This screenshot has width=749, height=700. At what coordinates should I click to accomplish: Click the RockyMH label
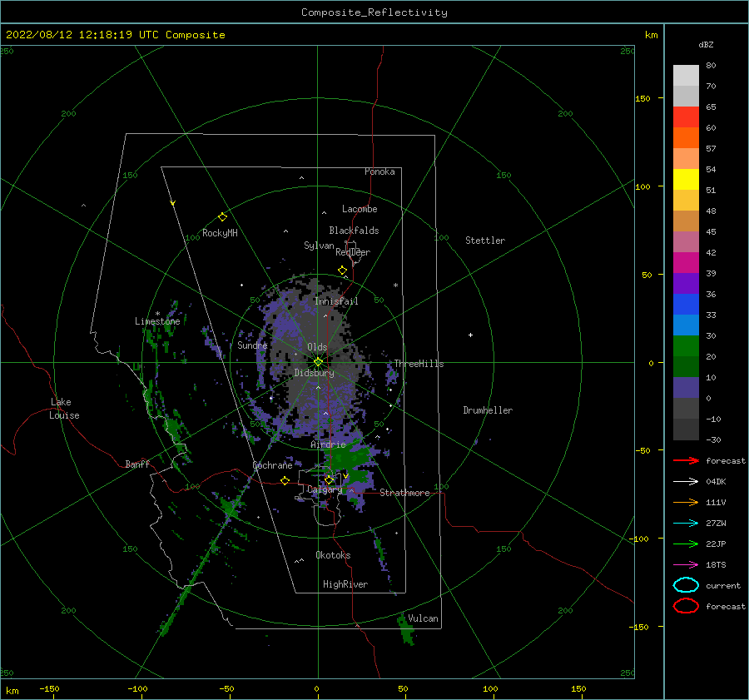point(221,233)
